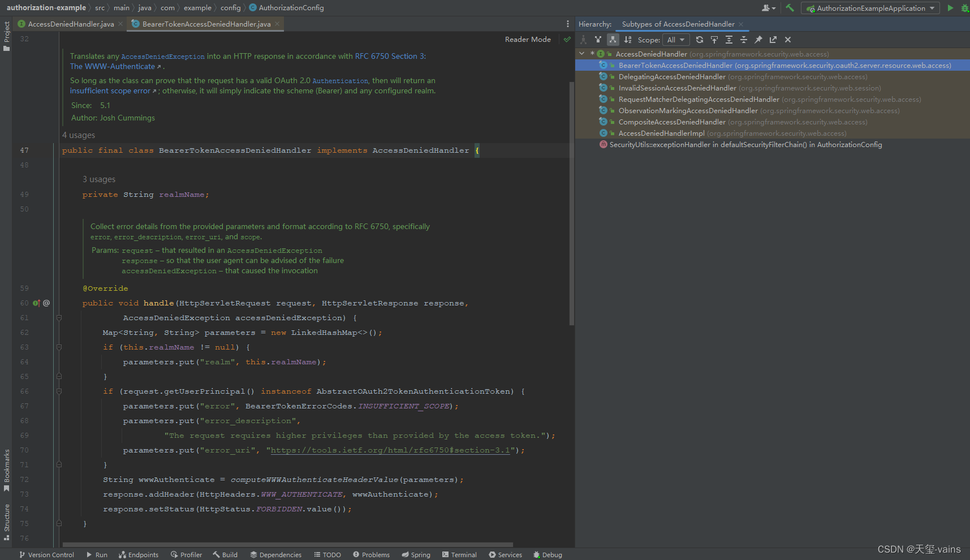Close BearerTokenAccessDeniedHandler.java tab
The image size is (970, 560).
click(277, 24)
